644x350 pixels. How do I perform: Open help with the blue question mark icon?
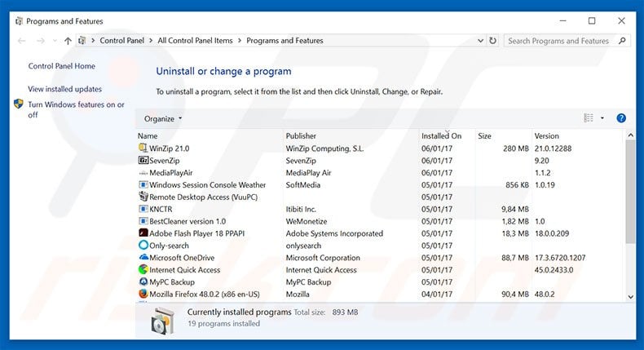click(621, 118)
